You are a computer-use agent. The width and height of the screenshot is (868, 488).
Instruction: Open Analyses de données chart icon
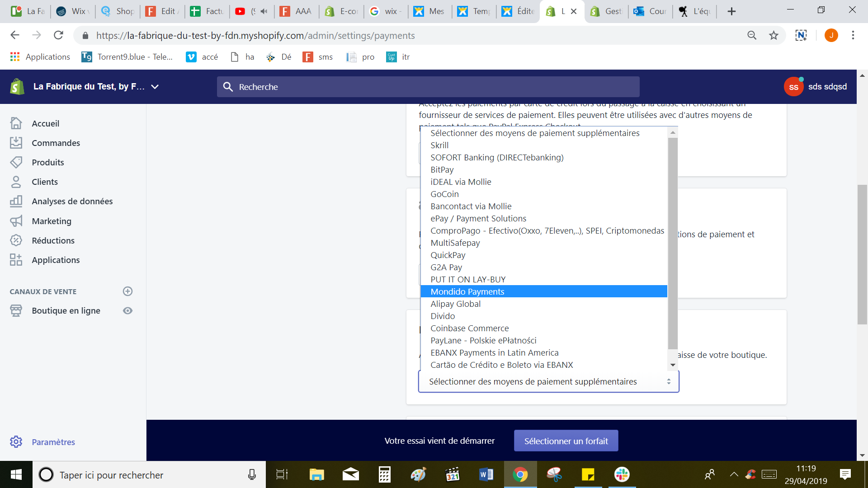point(16,201)
